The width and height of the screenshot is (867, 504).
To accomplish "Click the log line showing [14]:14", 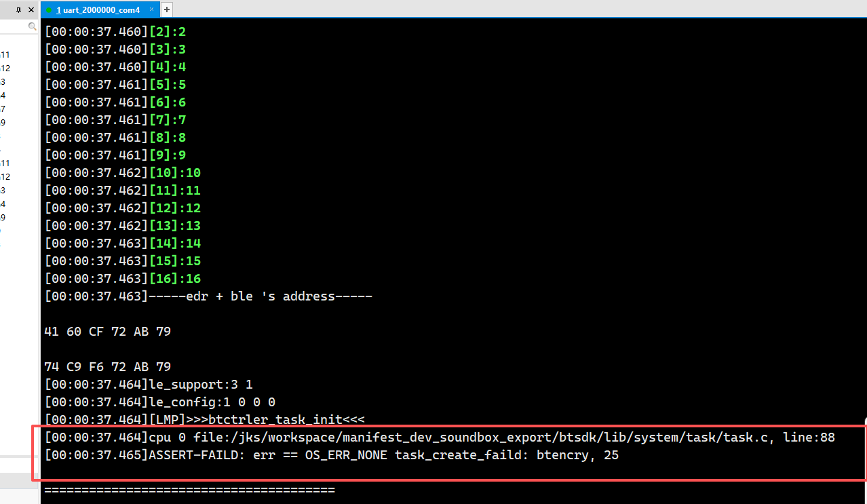I will tap(123, 244).
